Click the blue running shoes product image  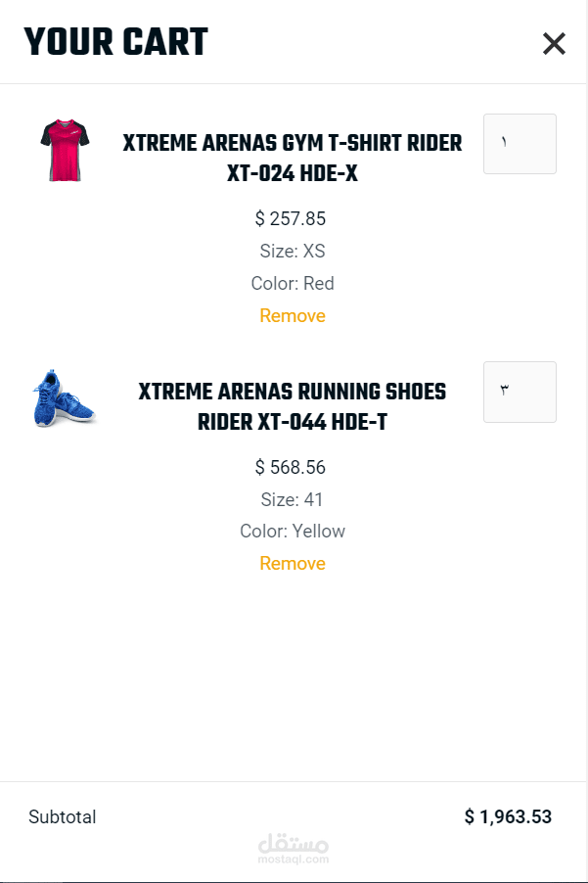coord(65,398)
